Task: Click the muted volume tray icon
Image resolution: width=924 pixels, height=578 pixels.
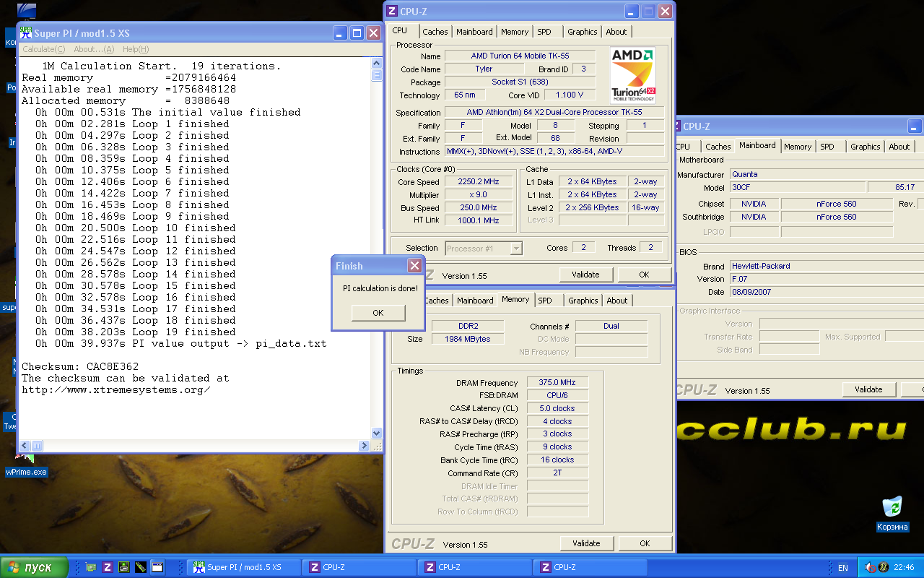Action: tap(871, 567)
